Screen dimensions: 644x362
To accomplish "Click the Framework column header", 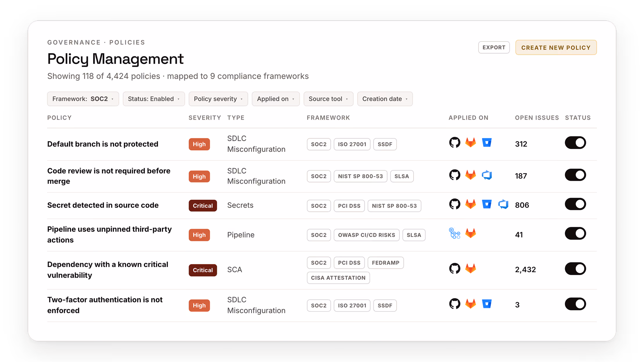I will tap(328, 118).
